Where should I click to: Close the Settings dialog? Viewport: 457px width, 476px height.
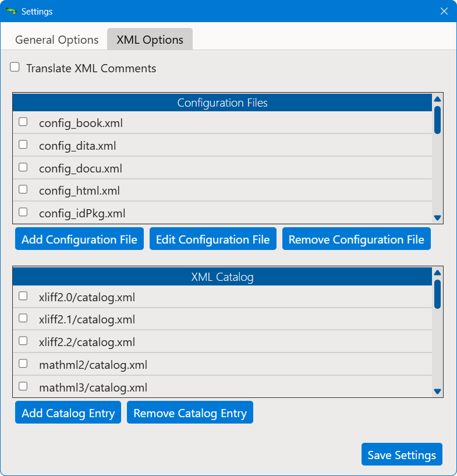pyautogui.click(x=444, y=11)
